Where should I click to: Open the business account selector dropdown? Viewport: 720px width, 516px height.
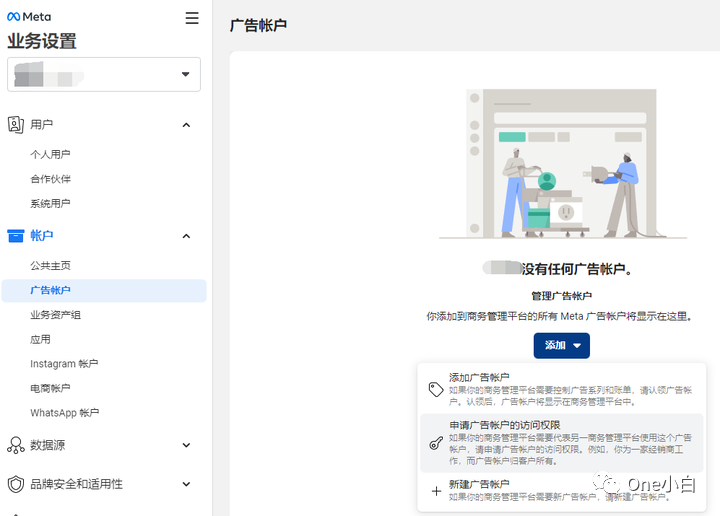pos(104,74)
